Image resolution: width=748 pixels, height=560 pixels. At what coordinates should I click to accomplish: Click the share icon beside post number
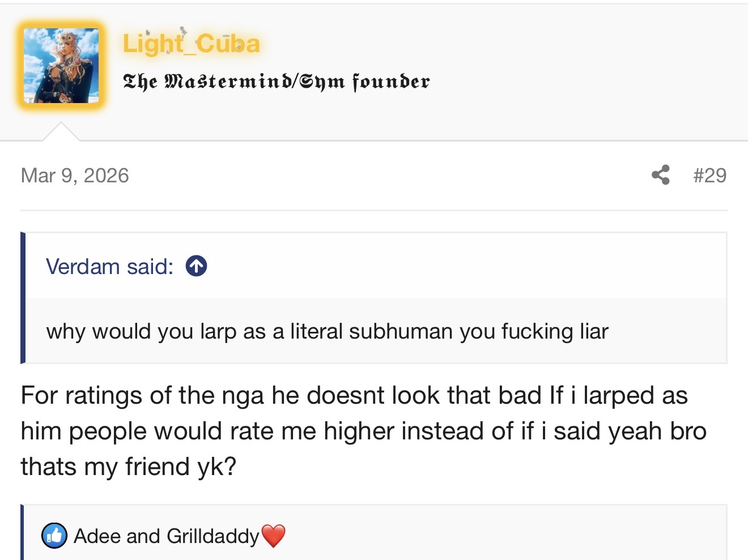(660, 175)
